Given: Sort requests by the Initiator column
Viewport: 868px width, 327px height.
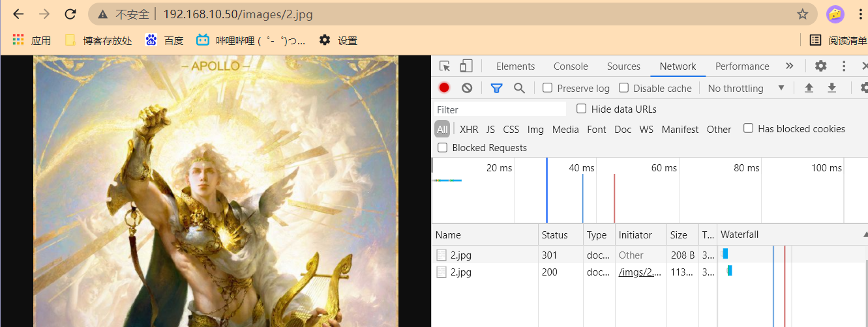Looking at the screenshot, I should tap(641, 235).
